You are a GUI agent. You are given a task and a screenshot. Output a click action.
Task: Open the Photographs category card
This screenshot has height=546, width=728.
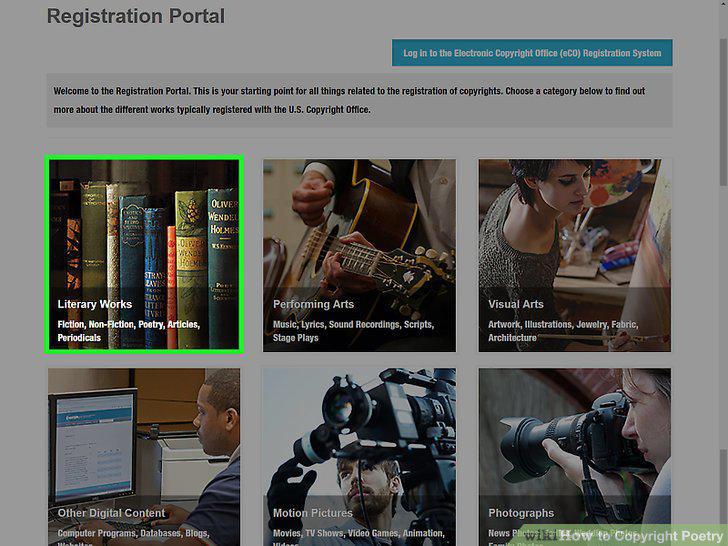coord(575,457)
